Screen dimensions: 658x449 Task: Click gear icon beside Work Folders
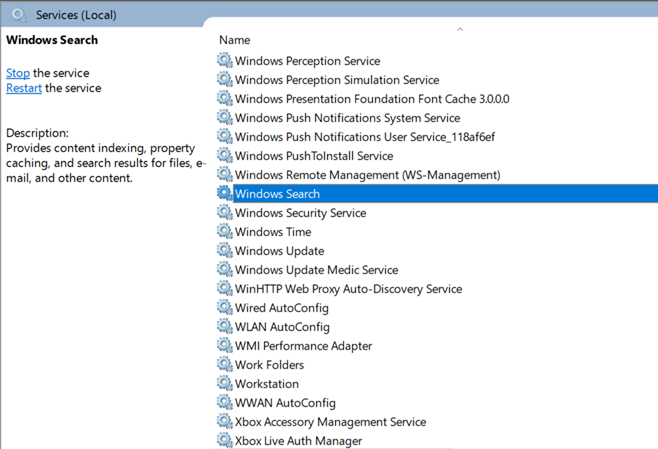[x=225, y=365]
